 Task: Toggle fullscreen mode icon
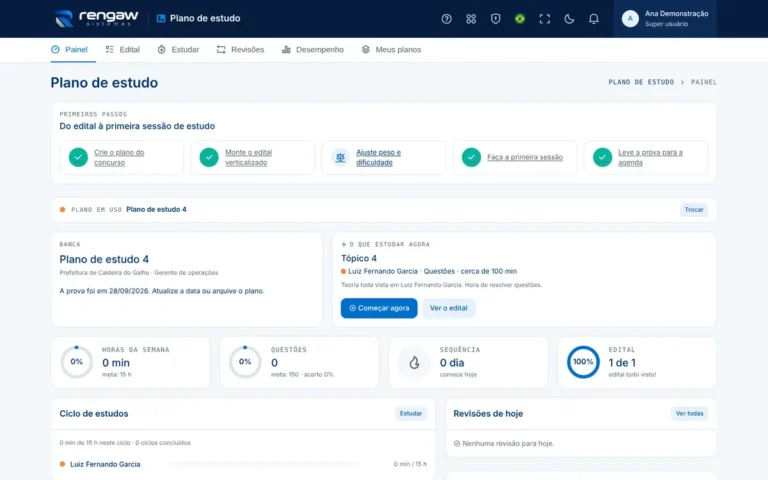pyautogui.click(x=544, y=19)
